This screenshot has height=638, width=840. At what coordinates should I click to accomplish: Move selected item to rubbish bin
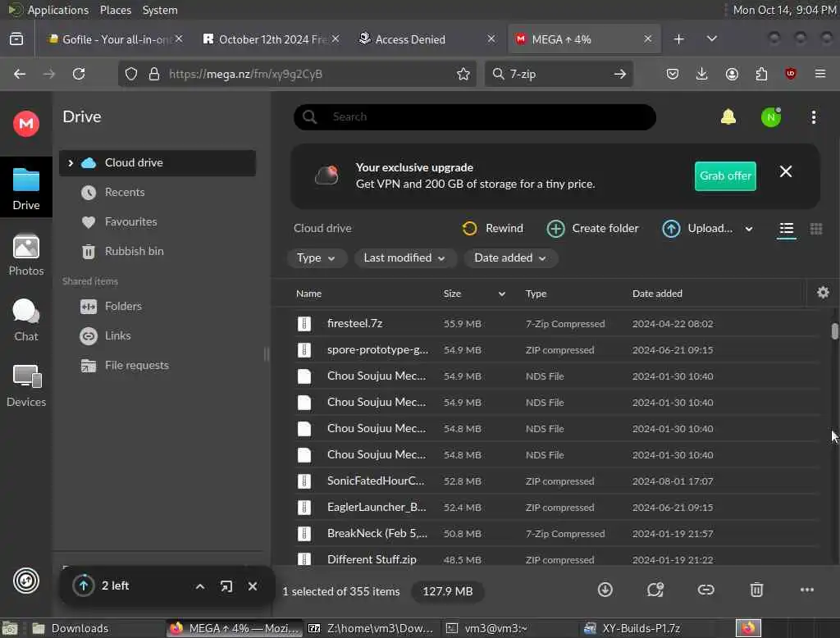[x=756, y=590]
